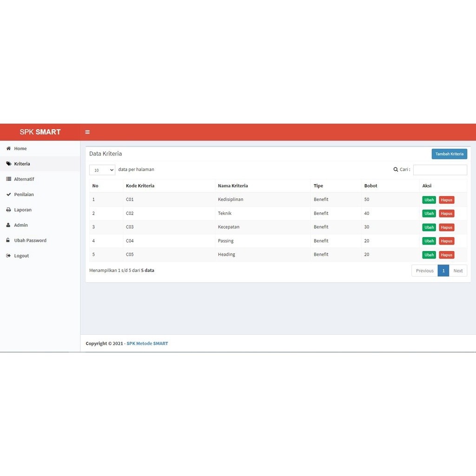Go to the Next pagination page
The height and width of the screenshot is (476, 476).
pos(458,271)
